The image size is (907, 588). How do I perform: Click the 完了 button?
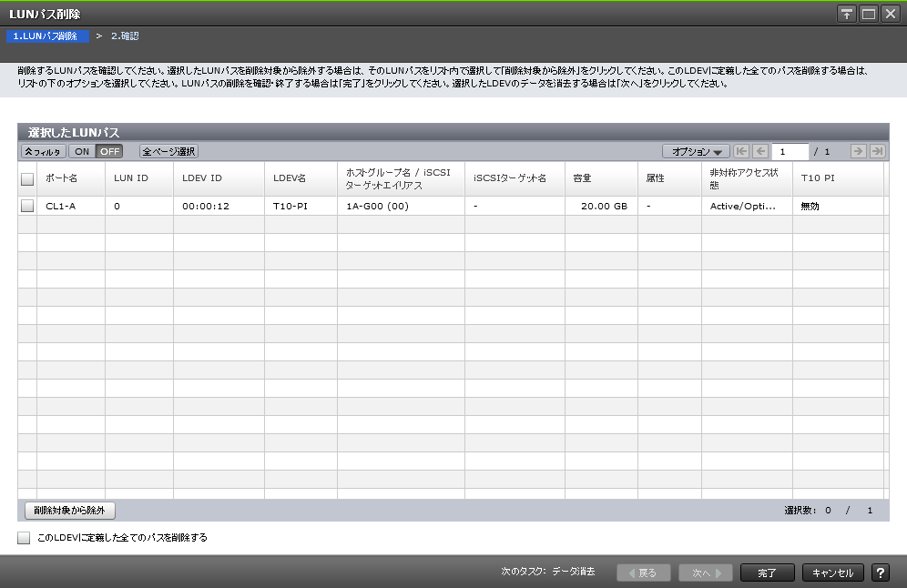click(767, 573)
